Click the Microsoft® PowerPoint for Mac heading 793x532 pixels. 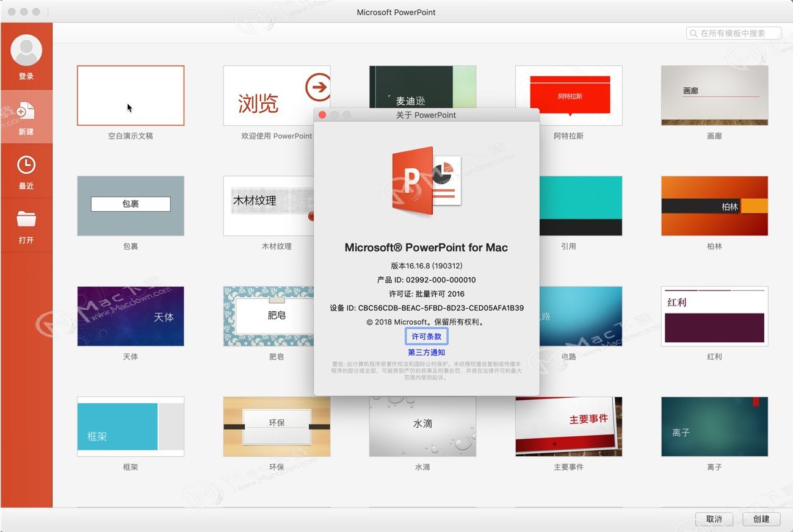[426, 248]
